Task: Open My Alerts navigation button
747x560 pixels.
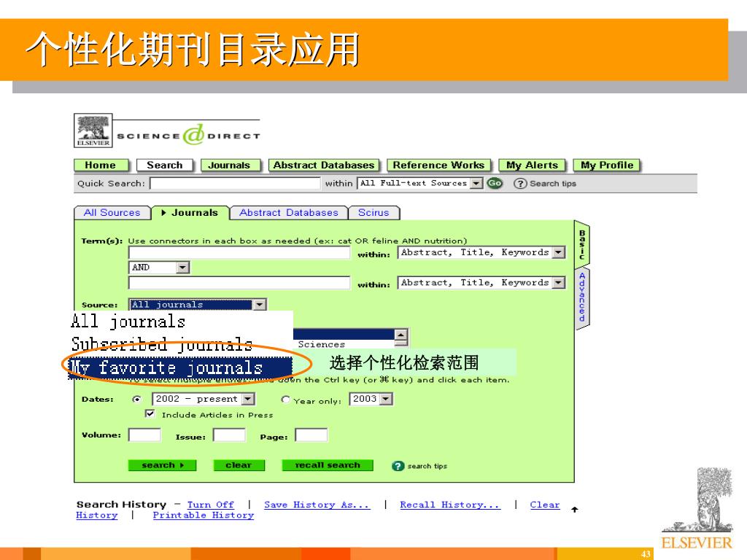Action: coord(532,166)
